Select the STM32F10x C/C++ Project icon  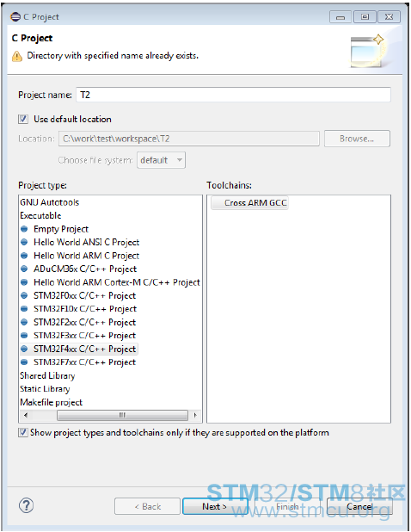24,309
